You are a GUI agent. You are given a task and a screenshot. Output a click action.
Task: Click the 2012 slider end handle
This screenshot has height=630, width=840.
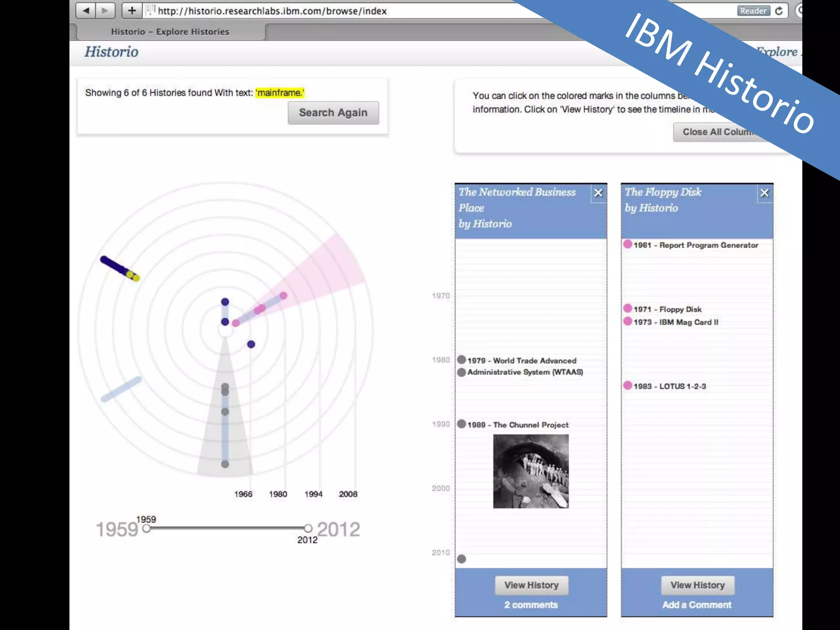pyautogui.click(x=308, y=528)
